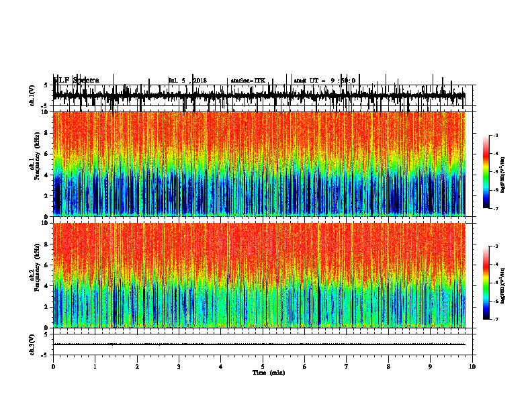532x411 pixels.
Task: Click the "station=ITK" header text
Action: point(248,81)
